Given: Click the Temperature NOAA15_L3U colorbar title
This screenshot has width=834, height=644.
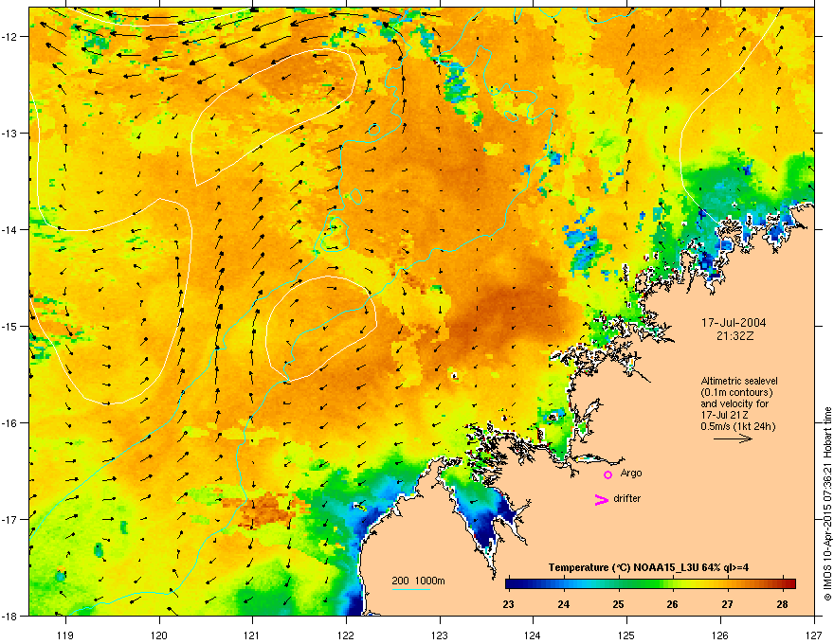Looking at the screenshot, I should [648, 567].
